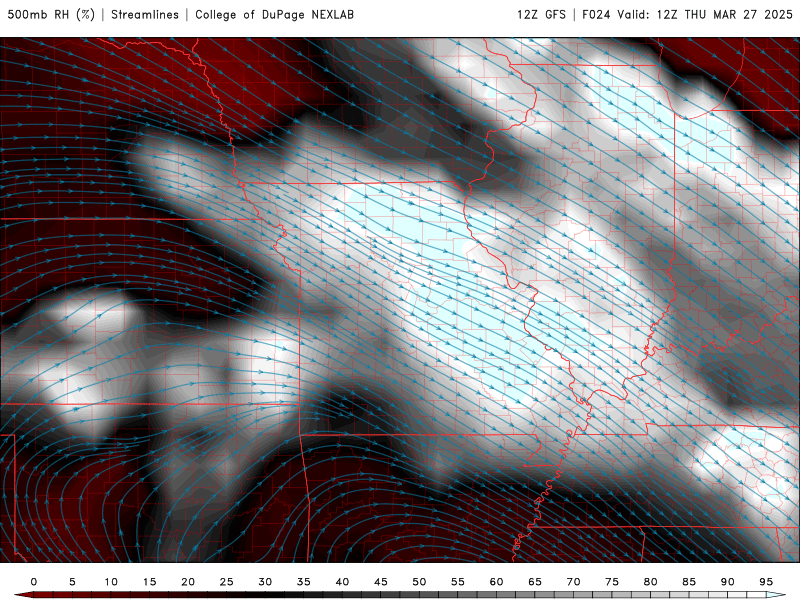Click the "10" value on the color scale
Image resolution: width=800 pixels, height=600 pixels.
(111, 582)
